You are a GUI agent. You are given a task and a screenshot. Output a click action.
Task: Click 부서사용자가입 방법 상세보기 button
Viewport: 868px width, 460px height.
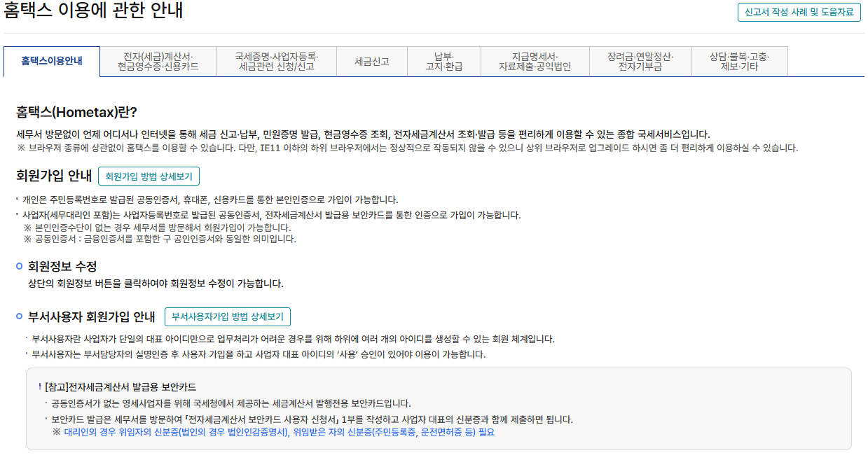point(228,316)
